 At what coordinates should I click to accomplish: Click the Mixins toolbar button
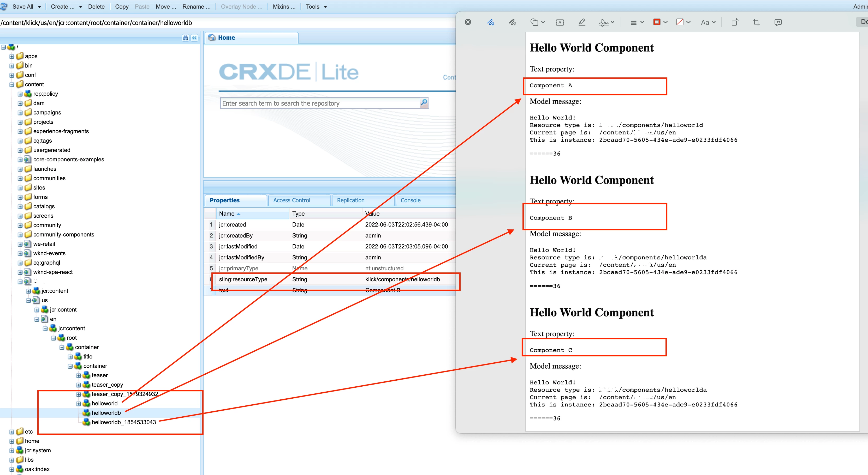tap(284, 7)
